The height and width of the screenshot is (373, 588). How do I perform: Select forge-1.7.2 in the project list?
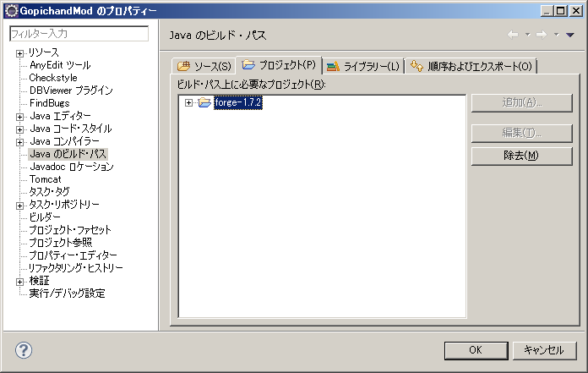pyautogui.click(x=238, y=102)
